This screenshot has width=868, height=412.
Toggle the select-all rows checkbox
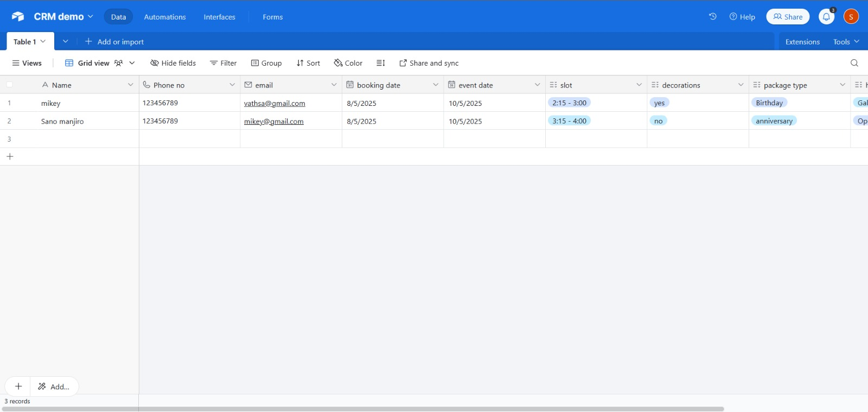pyautogui.click(x=9, y=85)
